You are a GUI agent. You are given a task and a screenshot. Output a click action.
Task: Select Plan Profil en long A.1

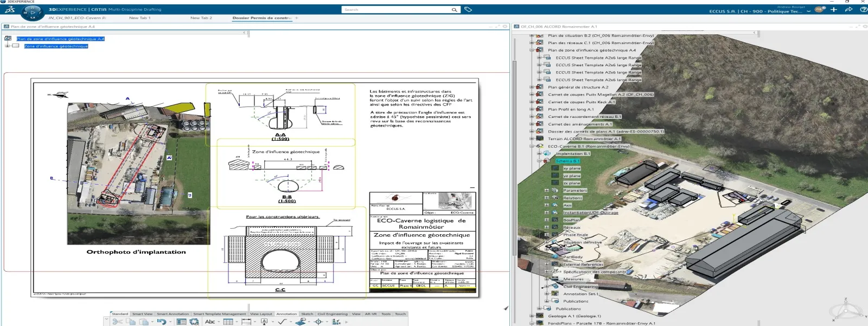pos(571,109)
